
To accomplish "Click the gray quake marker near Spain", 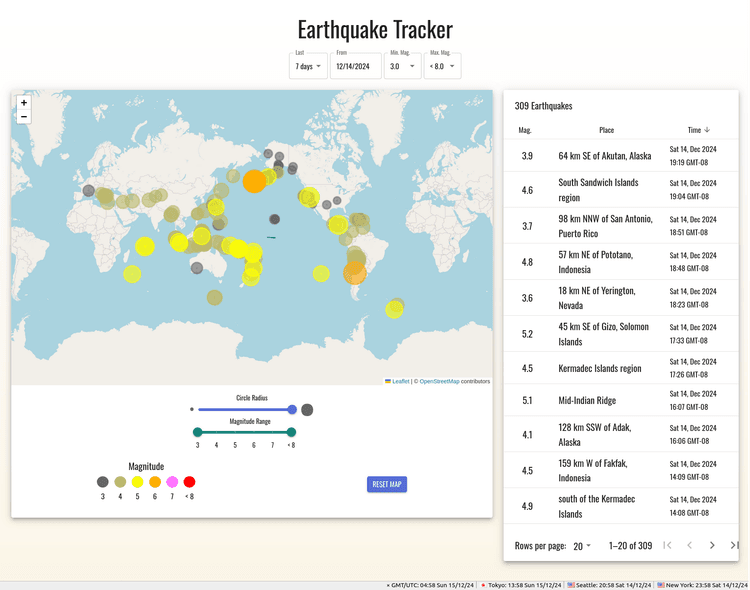I will (88, 190).
